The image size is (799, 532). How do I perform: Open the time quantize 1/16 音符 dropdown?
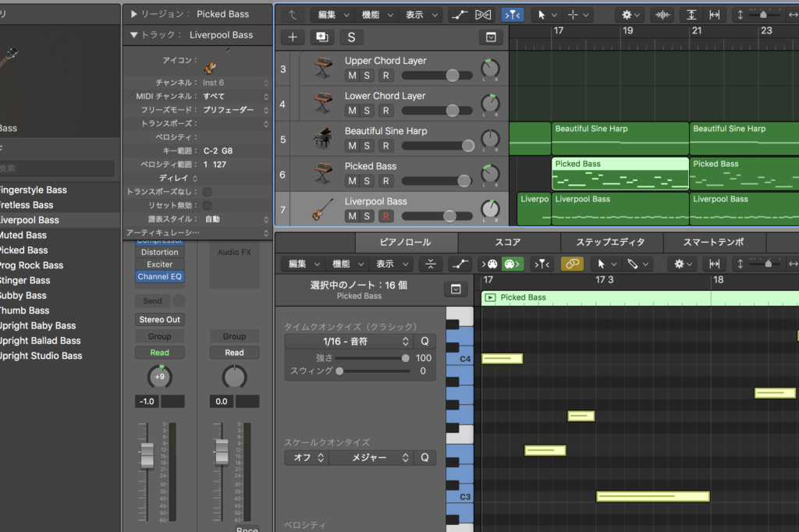click(348, 342)
